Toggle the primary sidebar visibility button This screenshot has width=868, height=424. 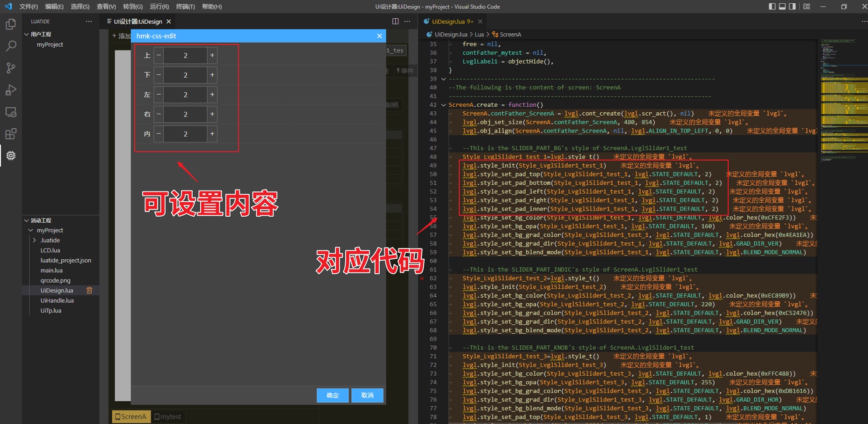pyautogui.click(x=773, y=6)
